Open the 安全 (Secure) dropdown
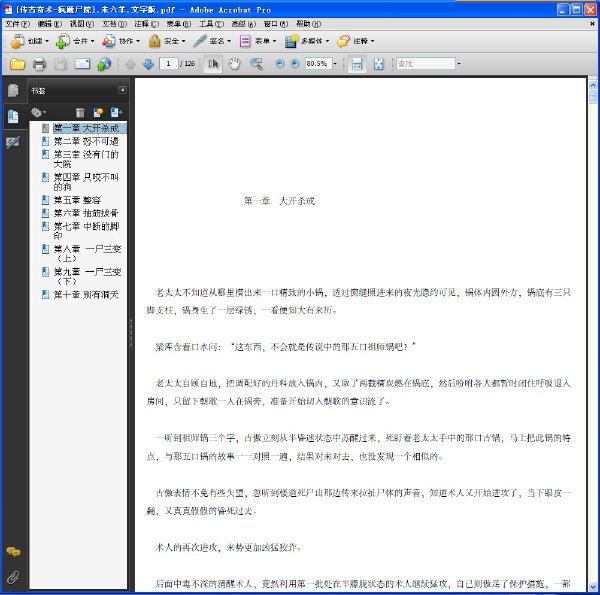 (167, 41)
